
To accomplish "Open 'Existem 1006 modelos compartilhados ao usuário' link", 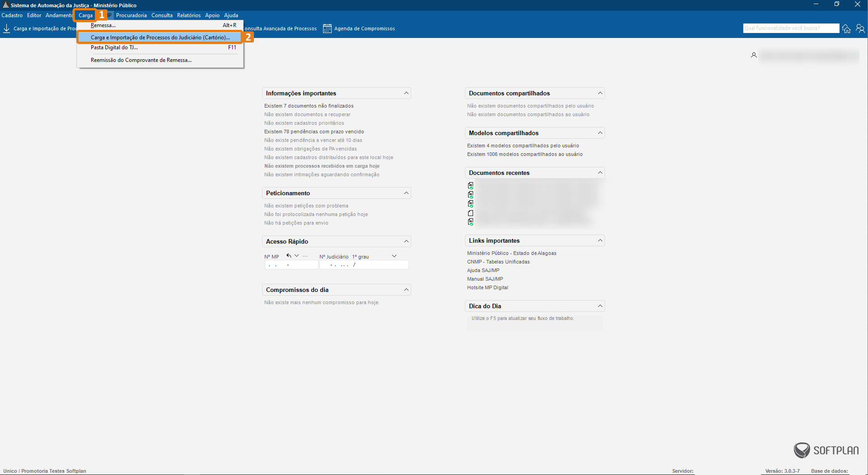I will point(525,154).
